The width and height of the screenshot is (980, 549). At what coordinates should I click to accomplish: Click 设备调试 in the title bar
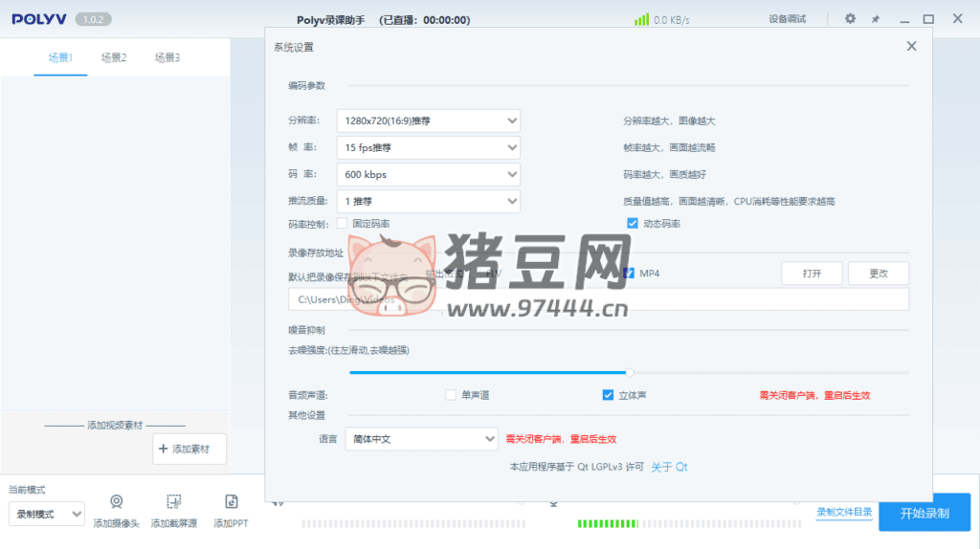click(x=787, y=19)
